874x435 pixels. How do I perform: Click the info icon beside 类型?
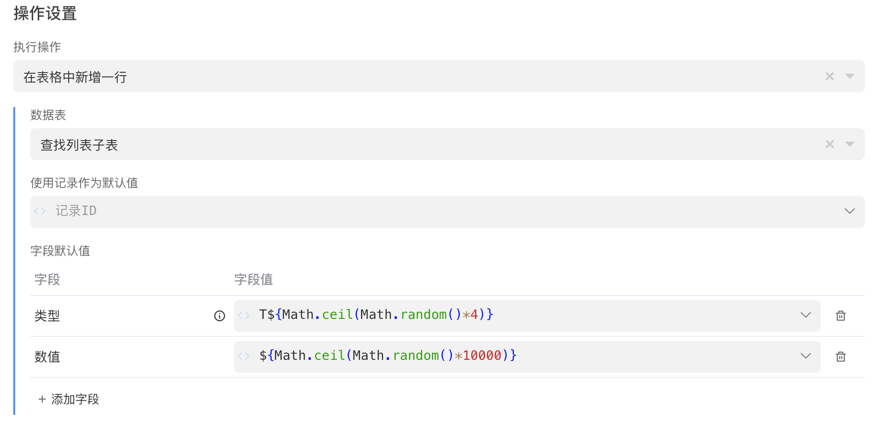point(220,316)
